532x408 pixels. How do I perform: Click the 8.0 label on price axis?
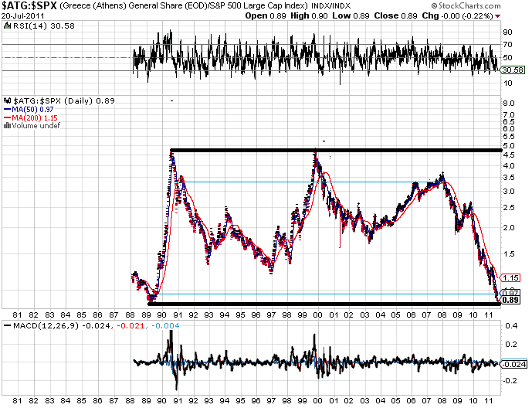click(510, 104)
